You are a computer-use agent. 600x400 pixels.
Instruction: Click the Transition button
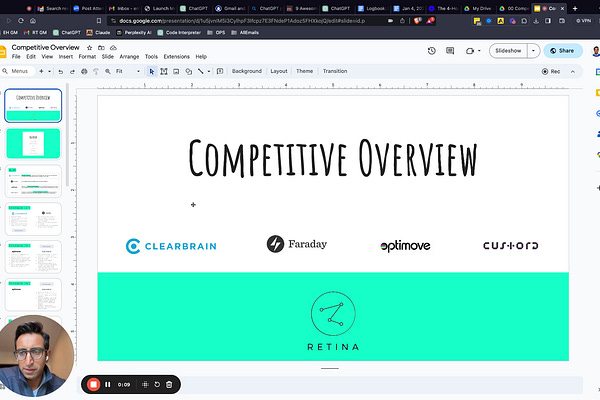click(335, 71)
